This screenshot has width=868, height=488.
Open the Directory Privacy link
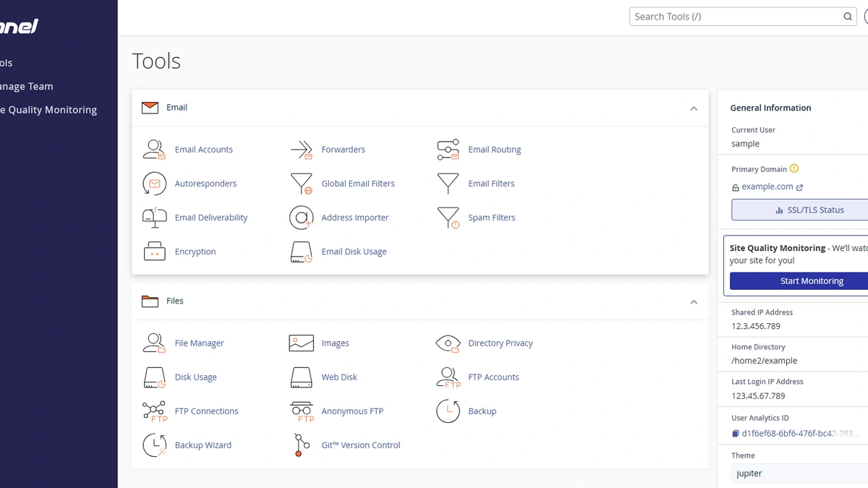(x=501, y=343)
